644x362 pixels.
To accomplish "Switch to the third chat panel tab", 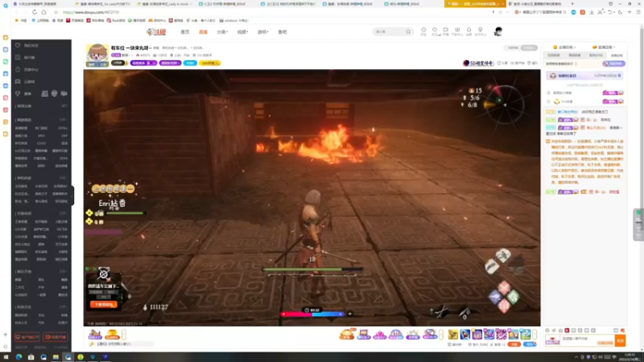I will tap(596, 55).
